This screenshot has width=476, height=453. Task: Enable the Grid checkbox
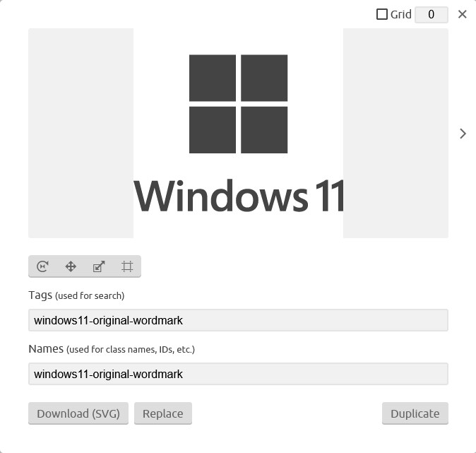pyautogui.click(x=382, y=14)
